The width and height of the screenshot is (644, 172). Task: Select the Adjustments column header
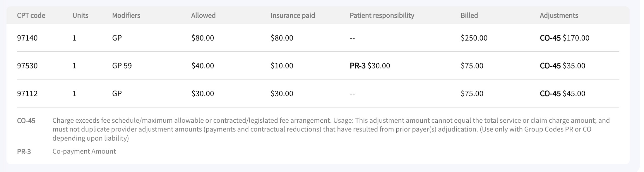(559, 15)
